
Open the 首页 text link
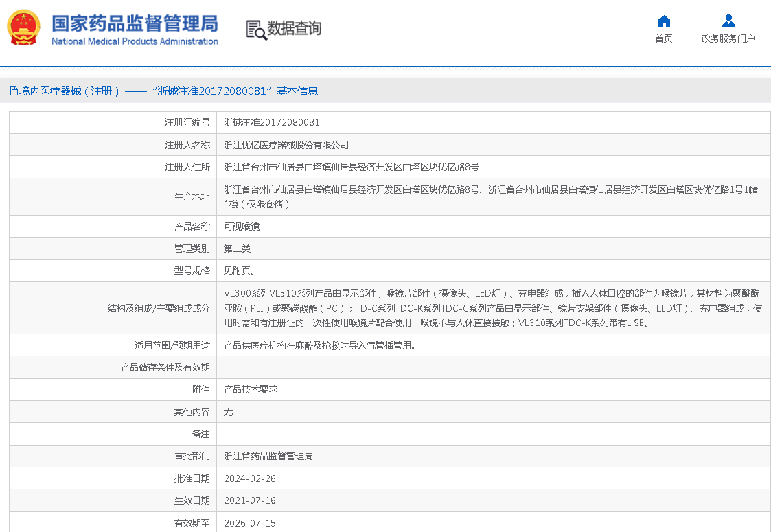coord(664,39)
